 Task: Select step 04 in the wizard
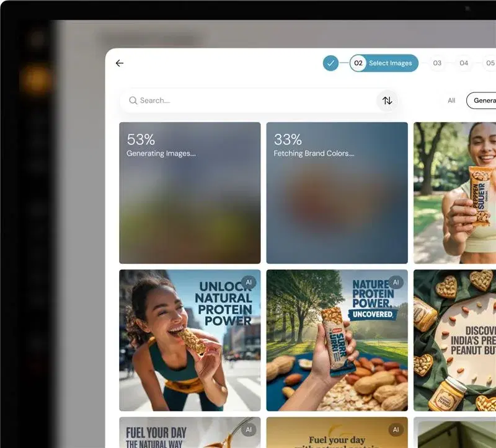pos(464,63)
